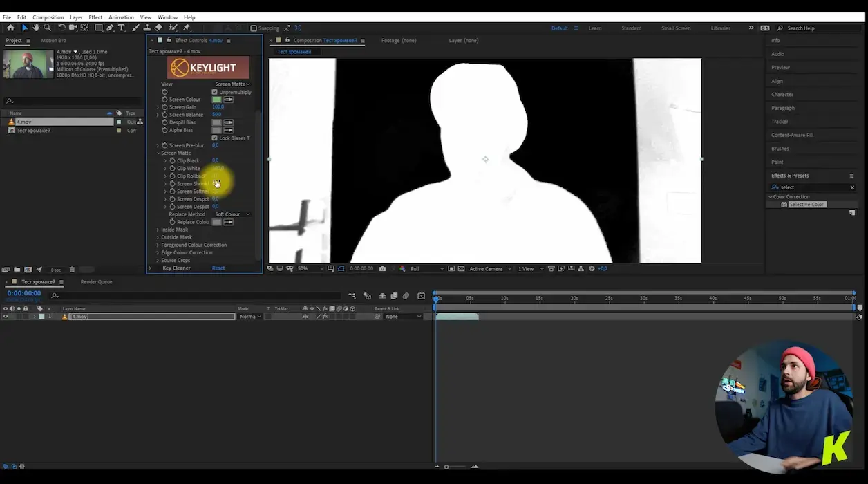Select the Roto Brush tool
The height and width of the screenshot is (484, 868).
173,28
